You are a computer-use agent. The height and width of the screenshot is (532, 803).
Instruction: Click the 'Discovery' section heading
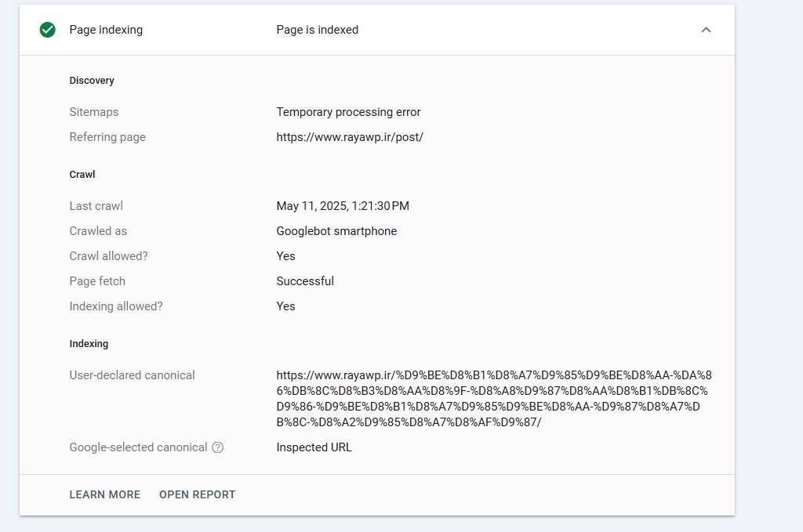click(x=92, y=81)
